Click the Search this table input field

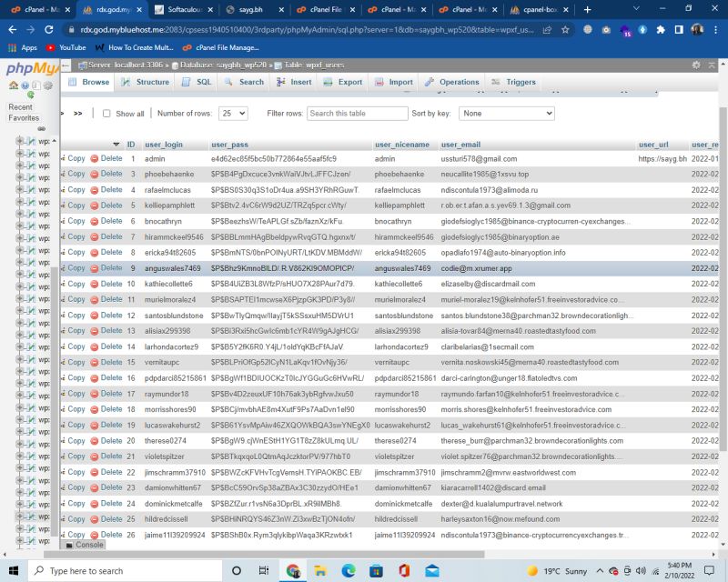click(x=359, y=113)
